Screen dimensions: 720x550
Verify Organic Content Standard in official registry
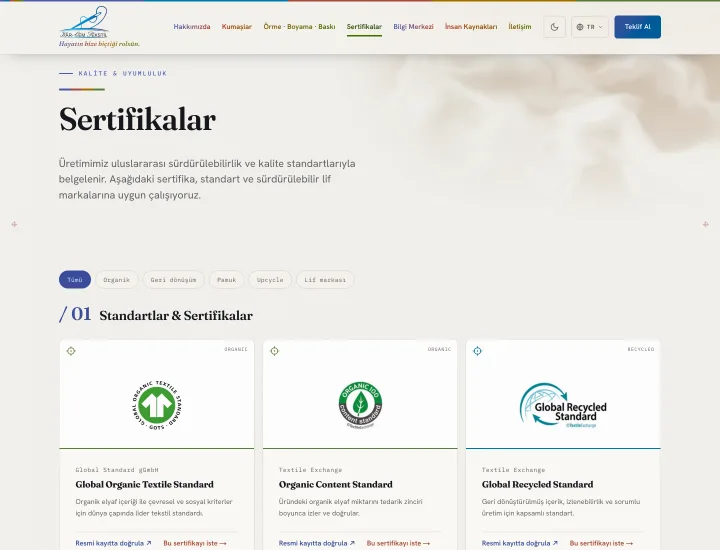click(317, 543)
